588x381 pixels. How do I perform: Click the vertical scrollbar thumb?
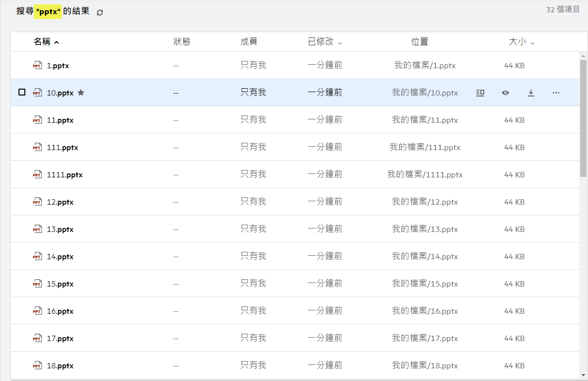click(x=583, y=117)
